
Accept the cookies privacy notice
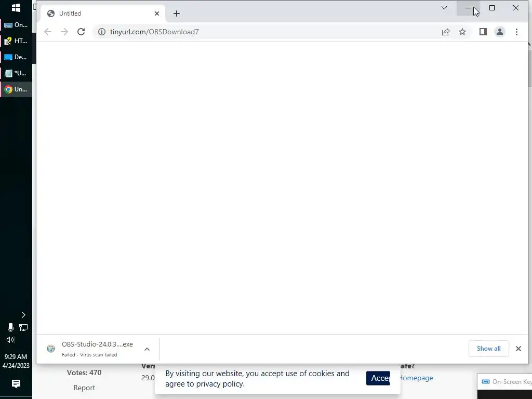coord(378,378)
